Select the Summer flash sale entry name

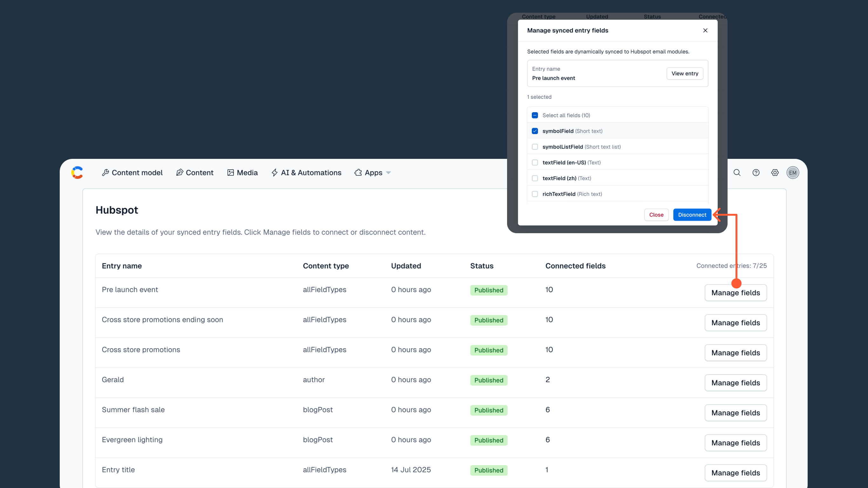(x=133, y=410)
